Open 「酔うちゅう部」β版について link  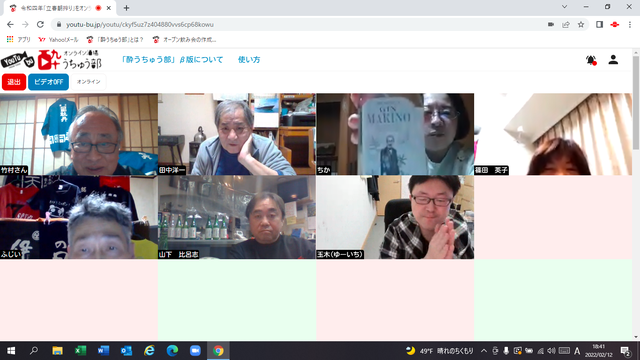click(x=172, y=60)
